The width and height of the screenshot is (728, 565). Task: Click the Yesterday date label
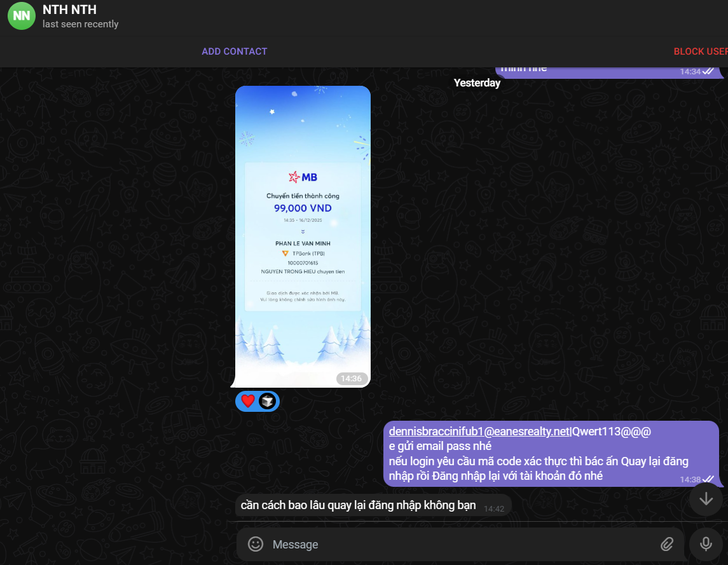click(477, 83)
